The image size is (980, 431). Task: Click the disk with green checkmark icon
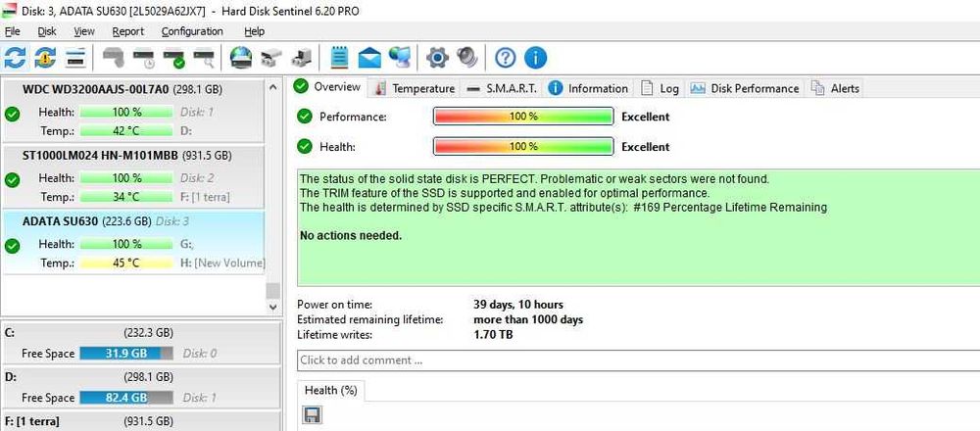(173, 59)
